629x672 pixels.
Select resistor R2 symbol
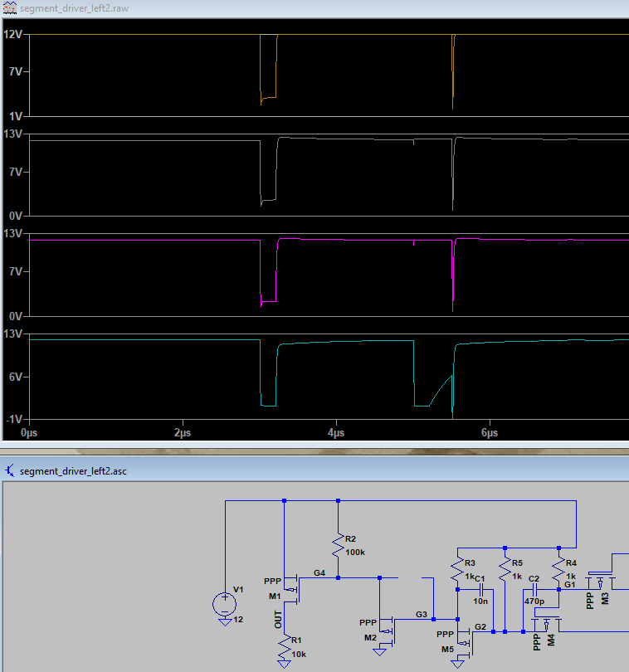tap(339, 545)
